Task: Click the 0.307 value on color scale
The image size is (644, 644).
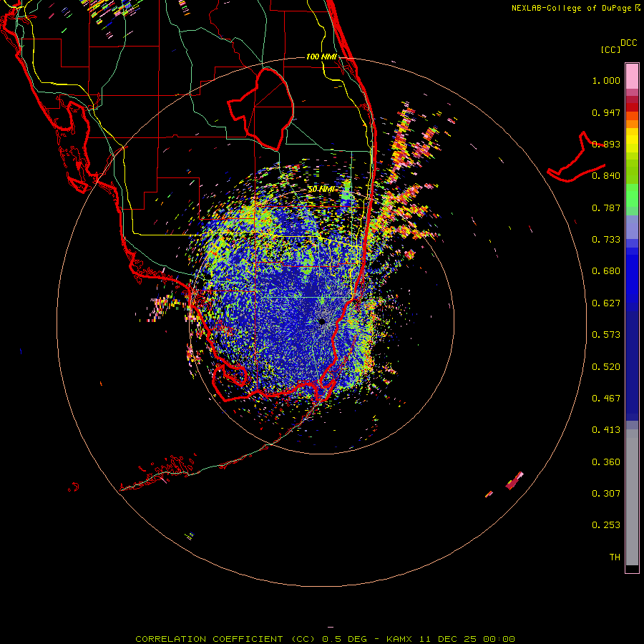Action: (606, 494)
